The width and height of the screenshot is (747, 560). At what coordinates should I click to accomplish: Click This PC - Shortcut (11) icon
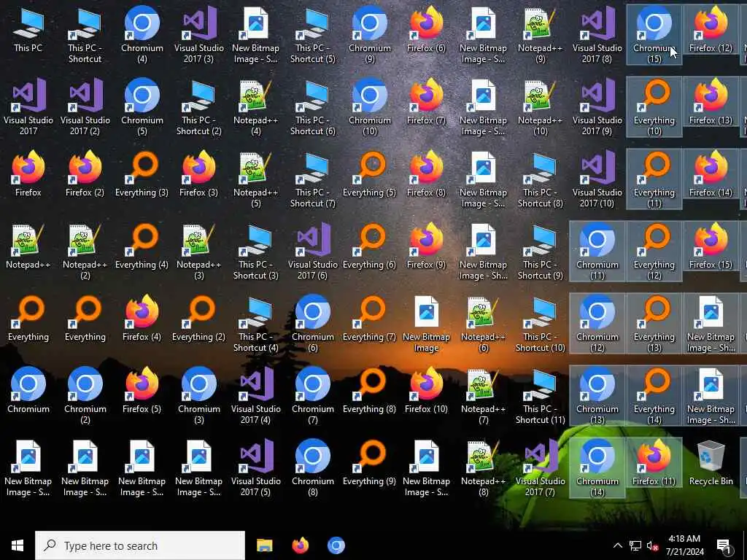pos(541,396)
